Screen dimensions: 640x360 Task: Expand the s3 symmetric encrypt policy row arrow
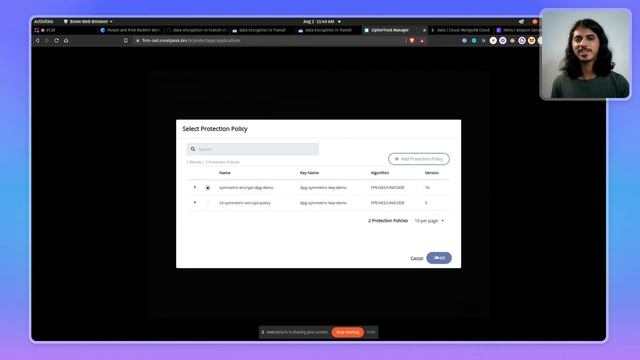click(x=195, y=202)
